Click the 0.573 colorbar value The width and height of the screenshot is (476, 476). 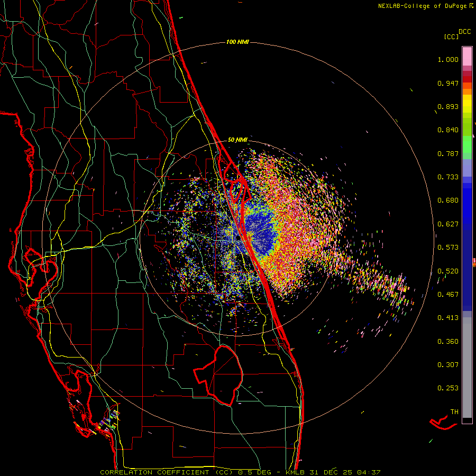coord(448,248)
